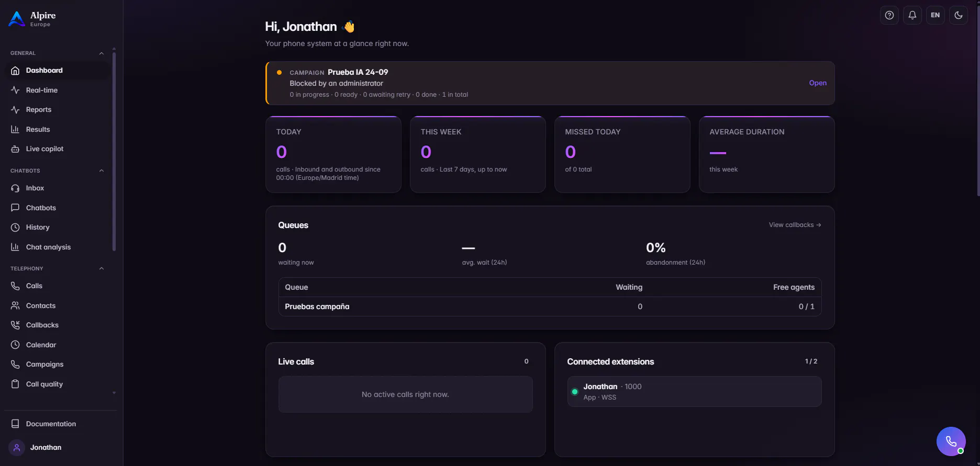The image size is (980, 466).
Task: Open Jonathan user profile avatar
Action: (17, 448)
